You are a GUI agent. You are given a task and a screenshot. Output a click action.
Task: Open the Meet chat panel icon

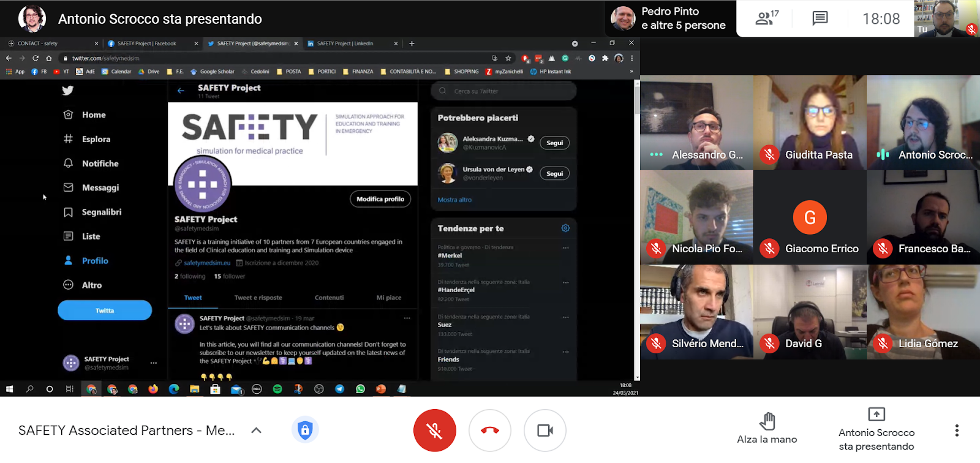tap(820, 18)
